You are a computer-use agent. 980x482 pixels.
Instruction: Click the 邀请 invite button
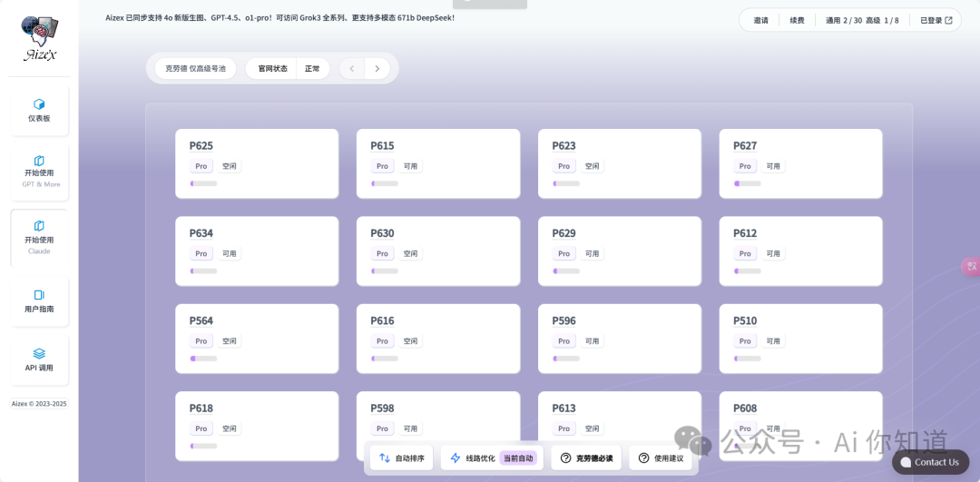(x=760, y=20)
